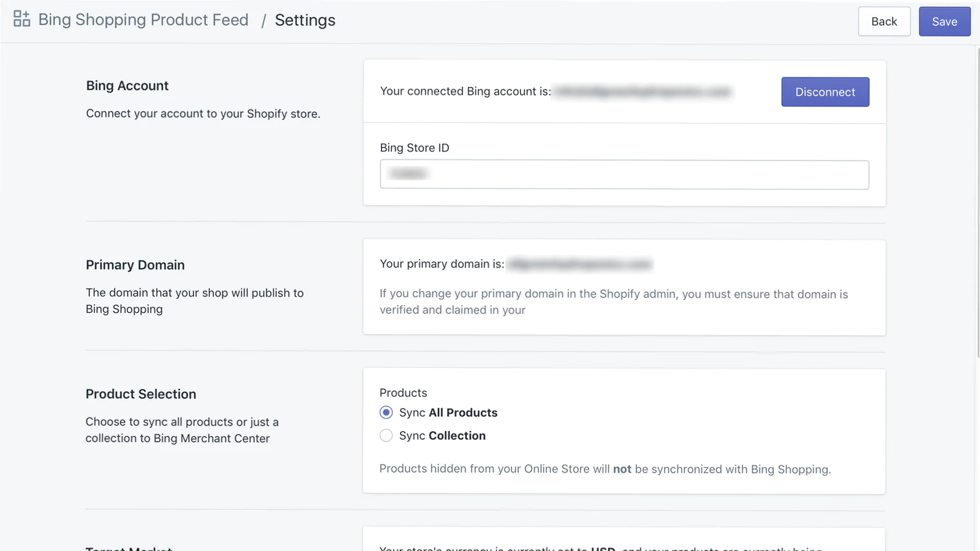Image resolution: width=980 pixels, height=551 pixels.
Task: Click the partially visible Target Market heading
Action: pyautogui.click(x=129, y=548)
